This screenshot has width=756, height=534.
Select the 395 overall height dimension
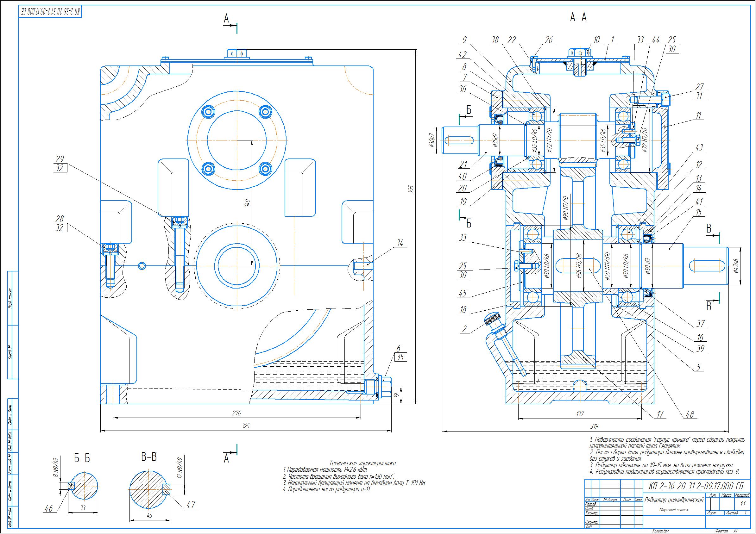tap(411, 190)
